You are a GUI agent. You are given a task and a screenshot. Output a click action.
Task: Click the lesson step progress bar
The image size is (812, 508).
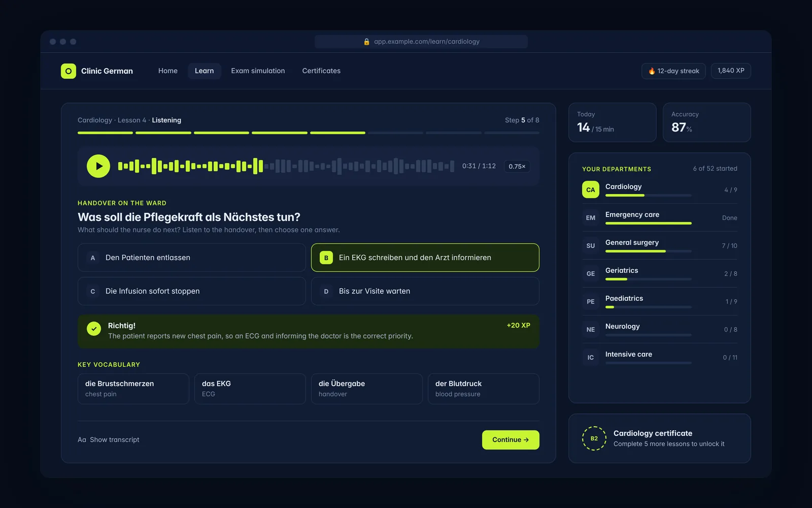coord(309,133)
